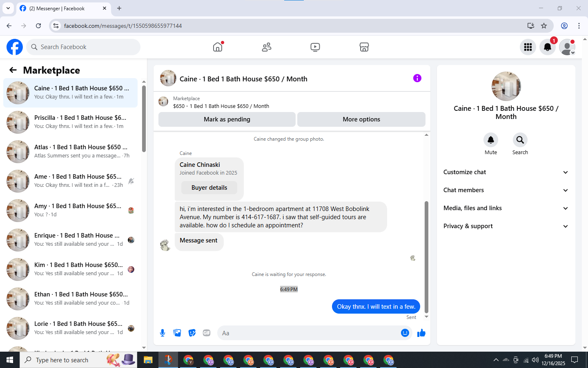Open the Enrique conversation
The width and height of the screenshot is (588, 368).
pyautogui.click(x=70, y=240)
